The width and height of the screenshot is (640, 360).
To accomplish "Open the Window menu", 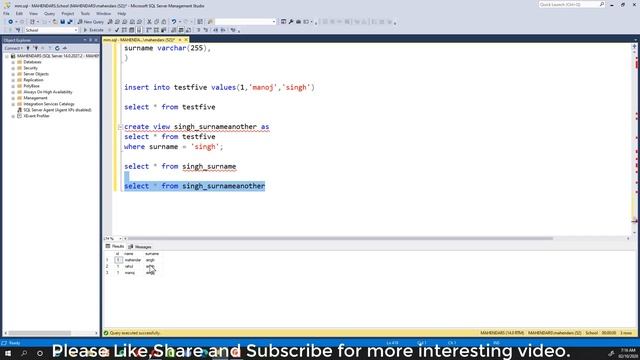I will coord(103,13).
